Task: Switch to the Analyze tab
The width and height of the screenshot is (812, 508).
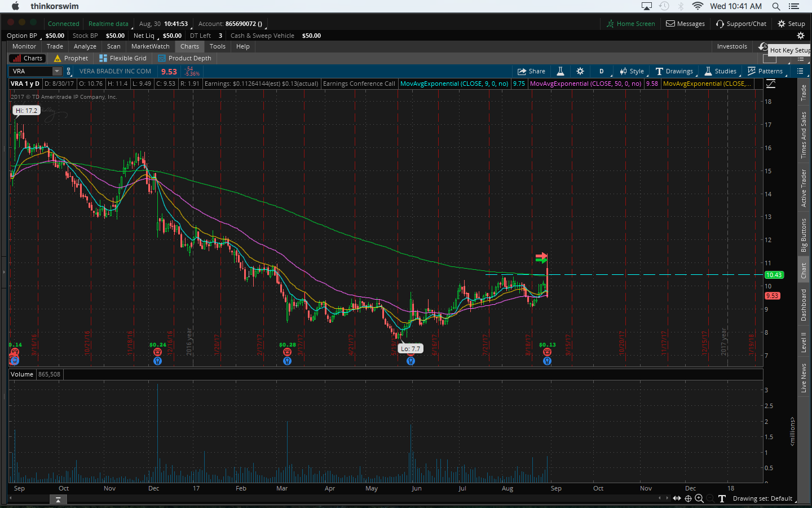Action: click(85, 46)
